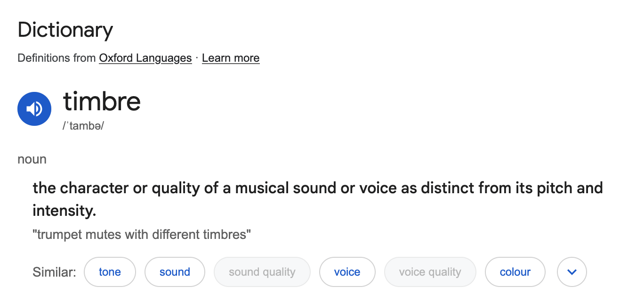Select the "tone" synonym chip
The height and width of the screenshot is (295, 644).
[x=110, y=272]
